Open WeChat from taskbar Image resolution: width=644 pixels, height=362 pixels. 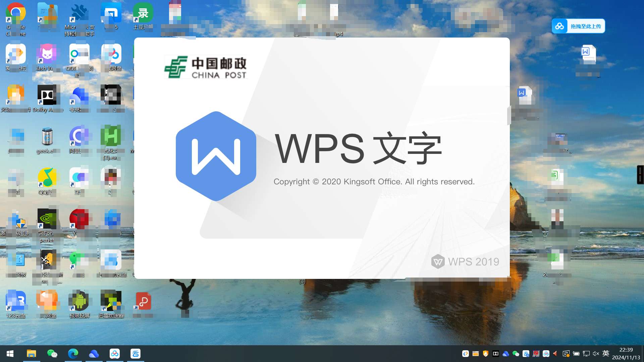coord(52,353)
